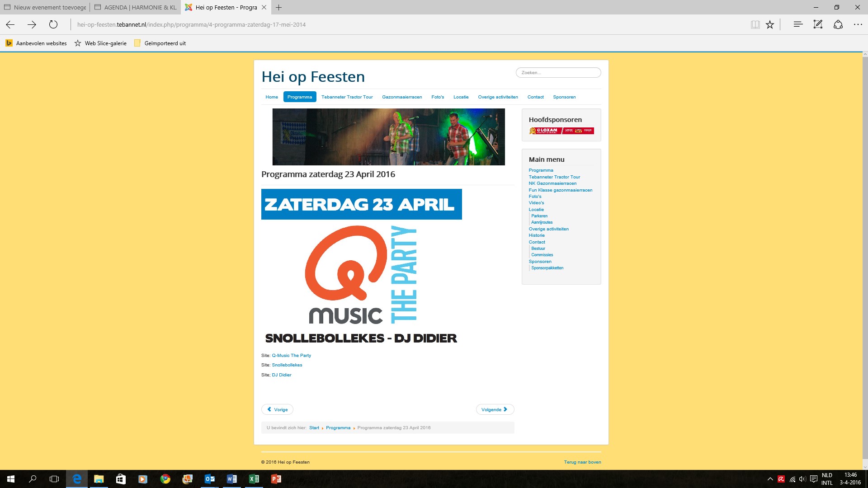Open a new browser tab plus icon
868x488 pixels.
point(279,7)
